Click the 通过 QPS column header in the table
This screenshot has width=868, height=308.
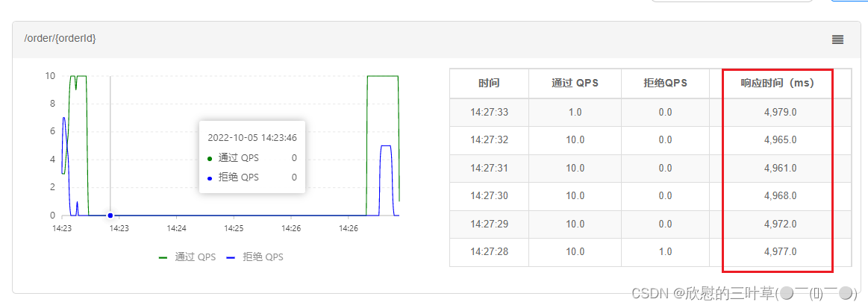575,84
